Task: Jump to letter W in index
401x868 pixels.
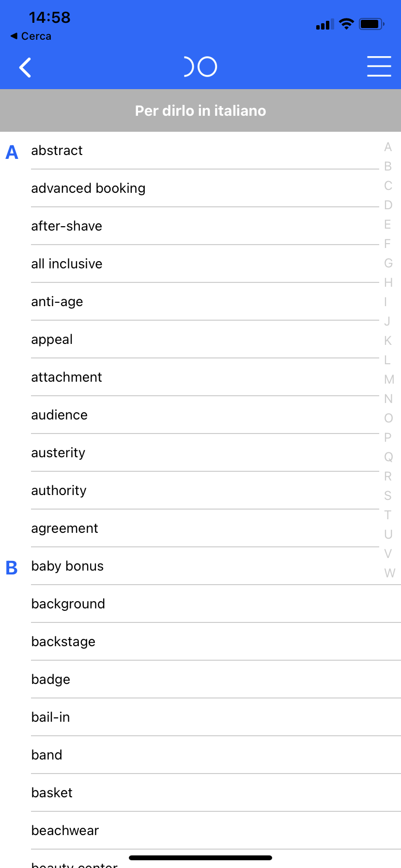Action: coord(389,573)
